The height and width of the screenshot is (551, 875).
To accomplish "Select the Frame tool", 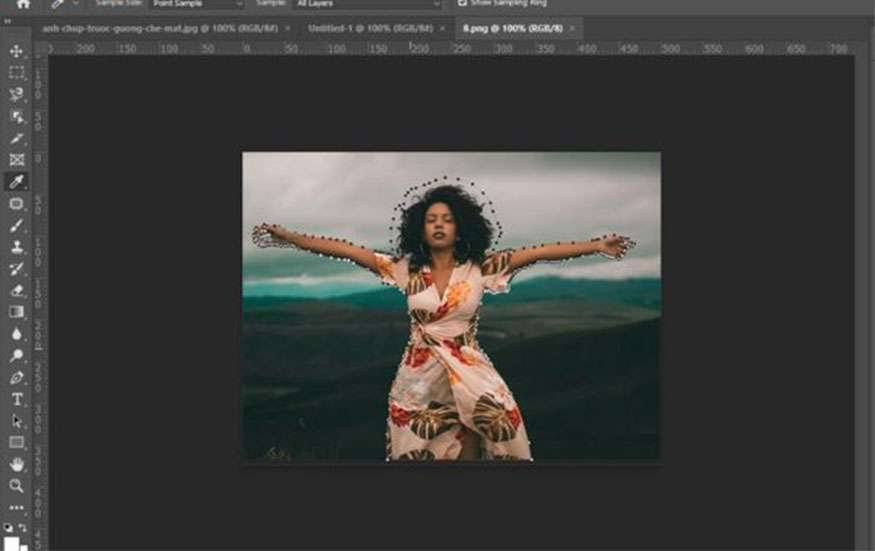I will click(x=16, y=160).
